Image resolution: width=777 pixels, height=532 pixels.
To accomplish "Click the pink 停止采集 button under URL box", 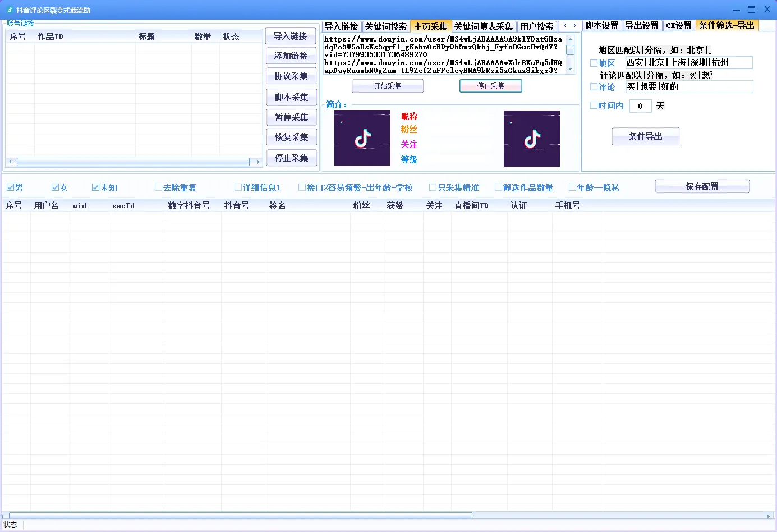I will click(x=491, y=86).
